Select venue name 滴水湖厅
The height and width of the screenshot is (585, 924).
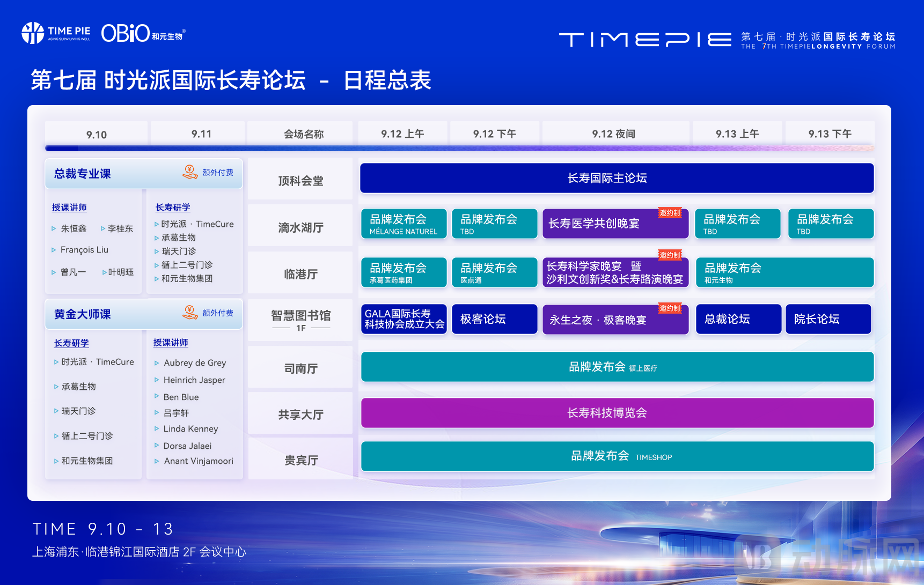pyautogui.click(x=301, y=228)
